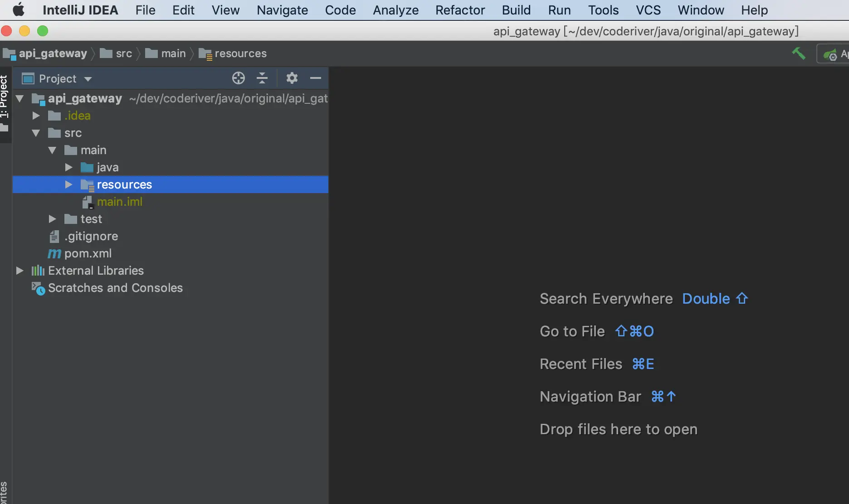Click the "Navigation Bar" hint text
Image resolution: width=849 pixels, height=504 pixels.
(x=590, y=397)
